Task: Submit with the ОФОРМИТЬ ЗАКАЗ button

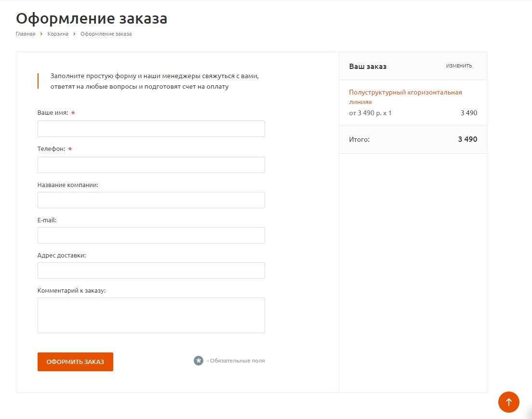Action: [x=75, y=362]
